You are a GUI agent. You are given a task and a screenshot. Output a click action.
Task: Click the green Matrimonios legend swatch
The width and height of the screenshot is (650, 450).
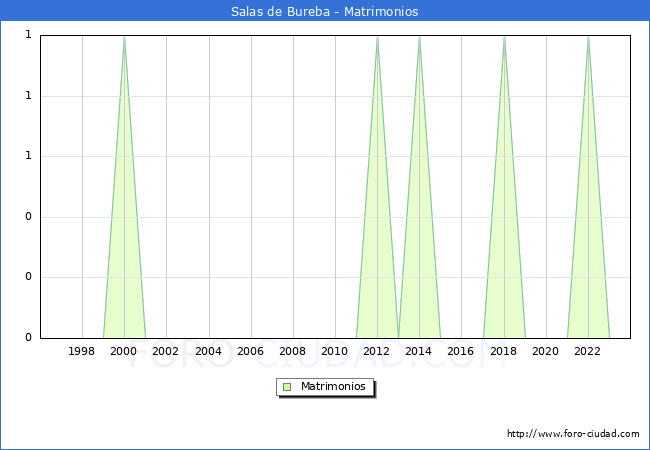pos(287,387)
